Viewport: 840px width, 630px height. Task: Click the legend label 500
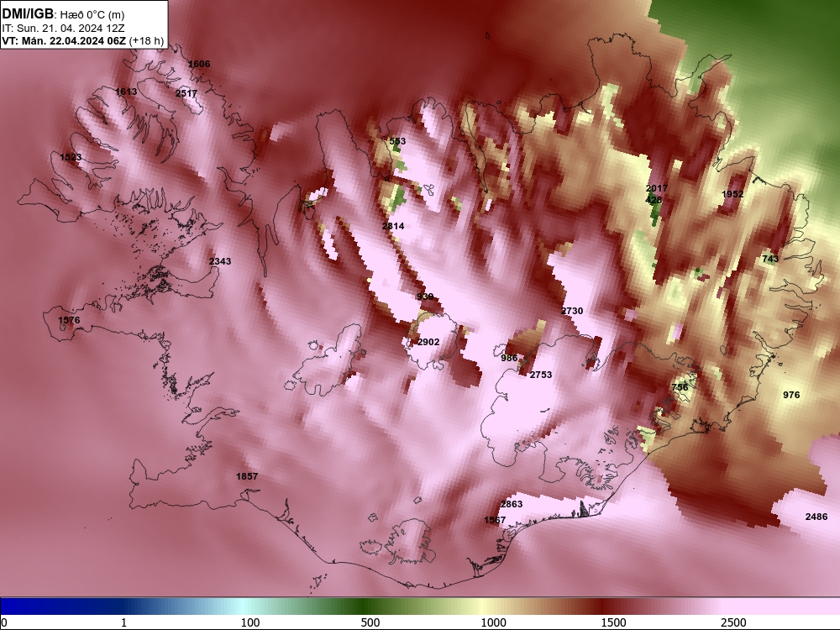coord(370,622)
